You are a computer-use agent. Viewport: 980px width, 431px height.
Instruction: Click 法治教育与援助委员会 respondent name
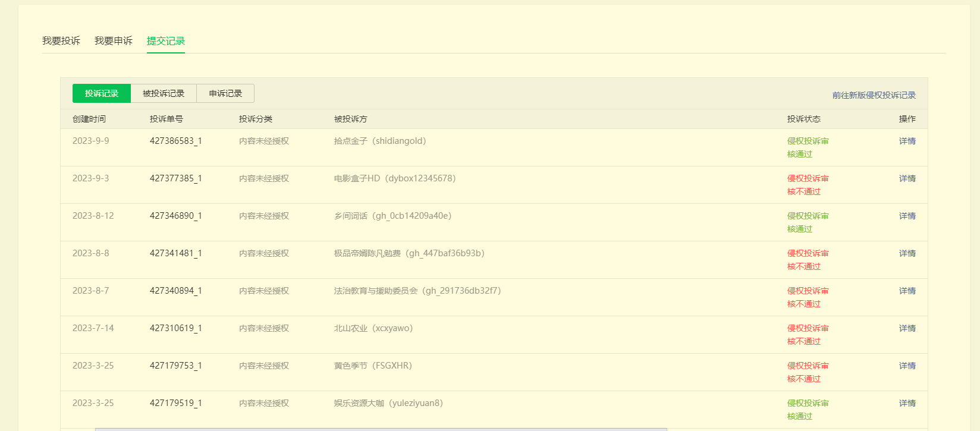coord(376,291)
